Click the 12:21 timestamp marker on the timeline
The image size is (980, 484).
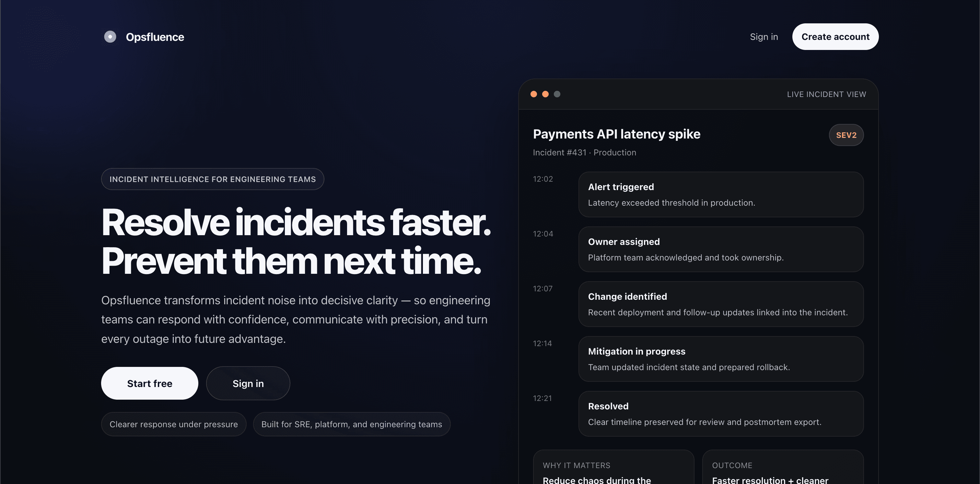point(542,398)
